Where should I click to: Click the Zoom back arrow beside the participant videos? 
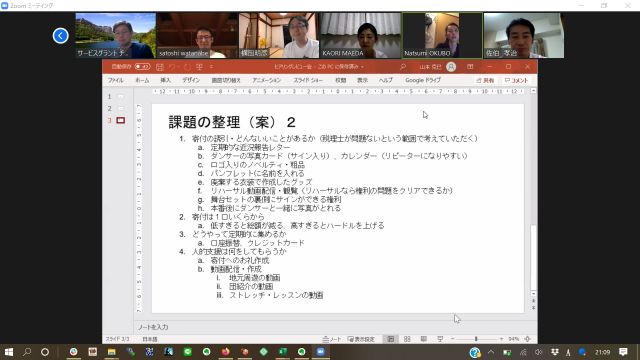(60, 36)
